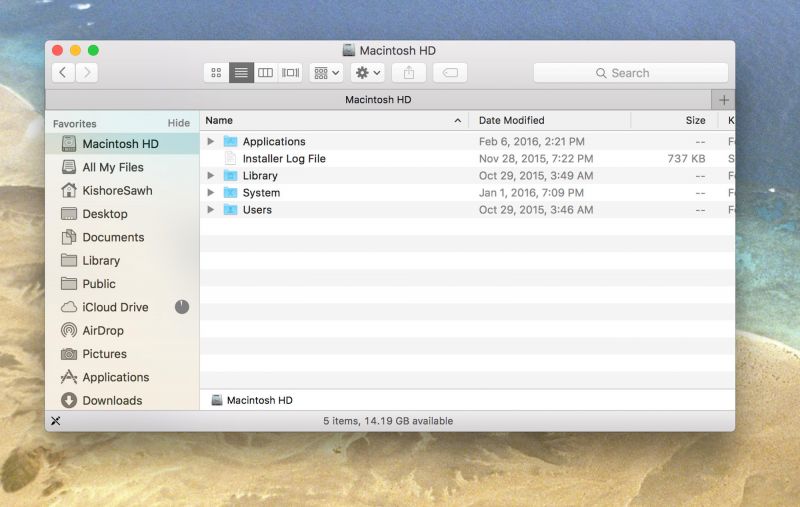Open KishoreSawh home folder in sidebar
The image size is (800, 507).
pos(122,191)
